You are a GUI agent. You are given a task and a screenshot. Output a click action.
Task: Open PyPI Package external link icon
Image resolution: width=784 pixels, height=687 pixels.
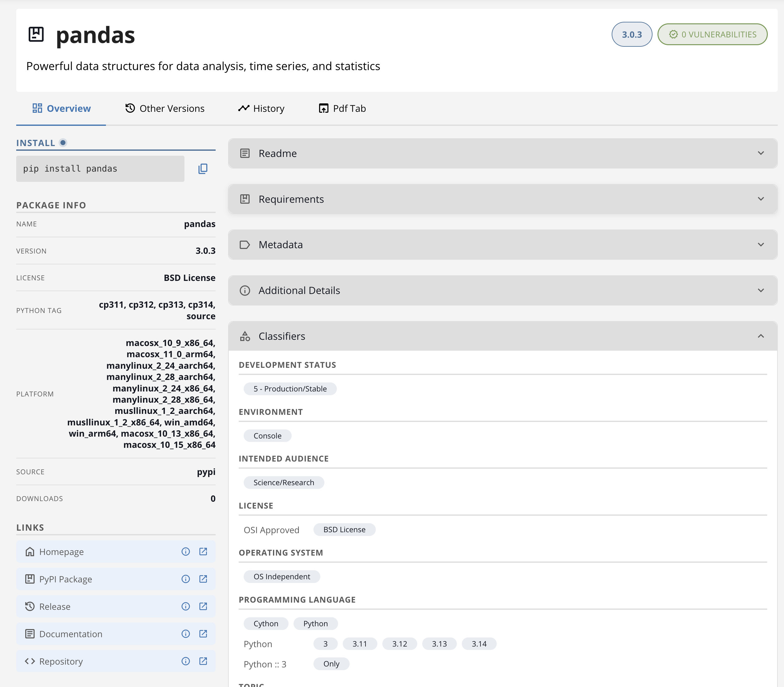pos(203,579)
